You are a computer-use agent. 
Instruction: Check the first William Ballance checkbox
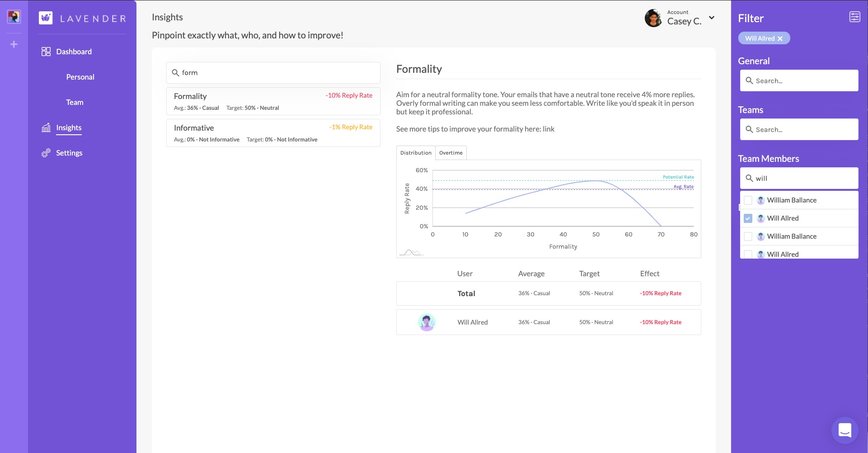748,200
